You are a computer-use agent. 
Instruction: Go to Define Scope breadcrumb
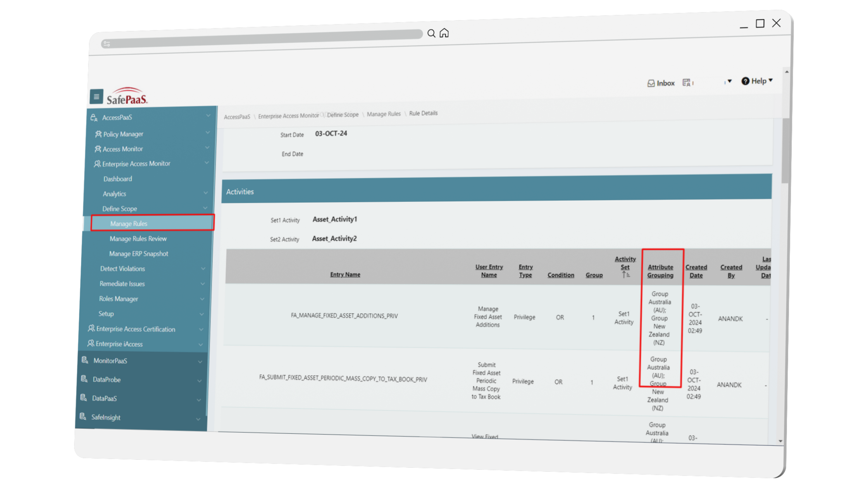343,115
